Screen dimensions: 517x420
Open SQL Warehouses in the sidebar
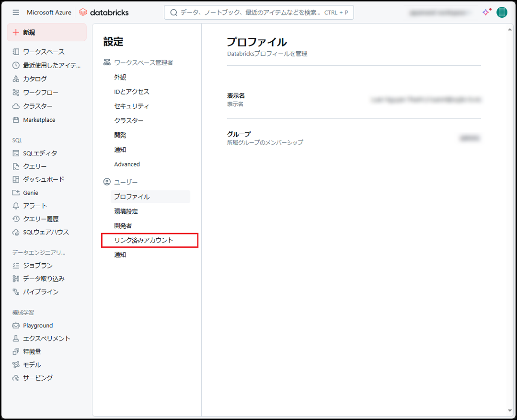(x=46, y=232)
